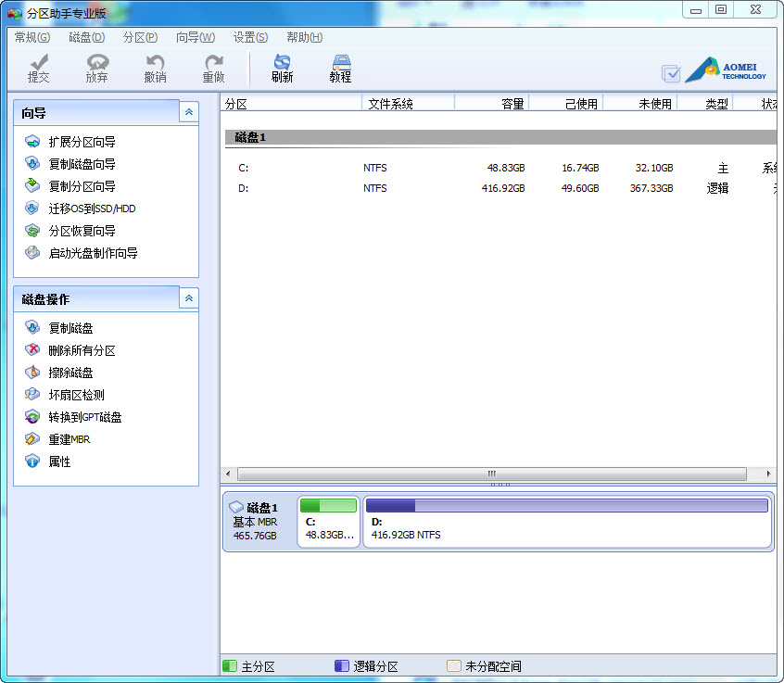Viewport: 784px width, 683px height.
Task: Open the 设置(S) menu
Action: click(249, 37)
